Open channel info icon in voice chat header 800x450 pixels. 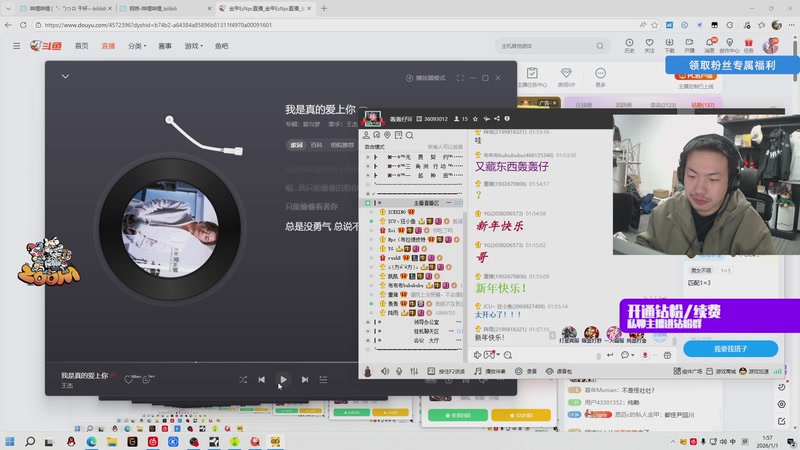(x=507, y=119)
